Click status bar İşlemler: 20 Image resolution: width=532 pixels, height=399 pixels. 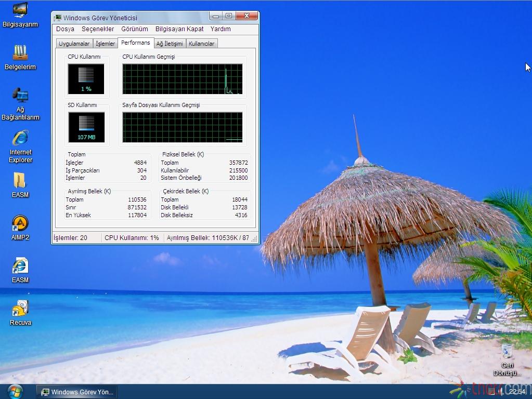point(71,237)
